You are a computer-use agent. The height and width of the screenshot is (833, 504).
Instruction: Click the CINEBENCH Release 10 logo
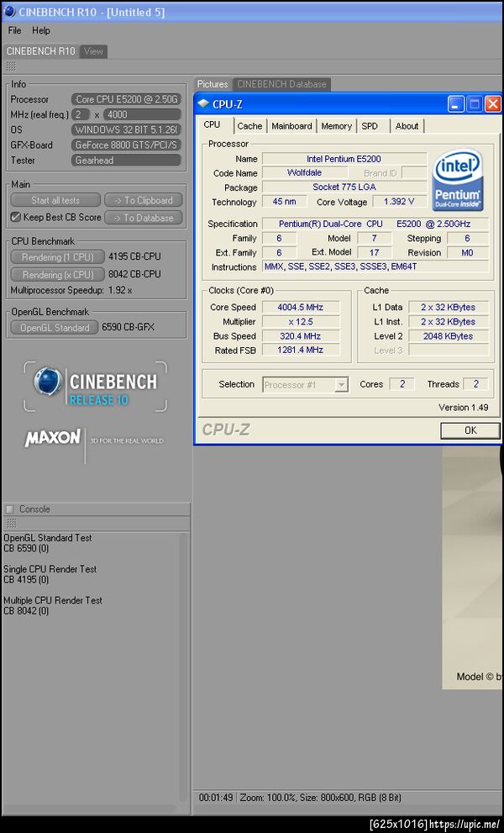pyautogui.click(x=96, y=387)
